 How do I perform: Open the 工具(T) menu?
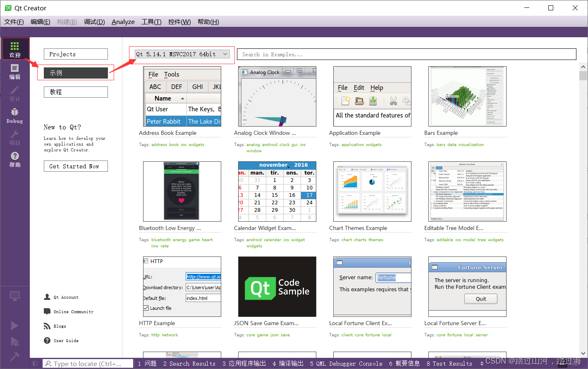point(151,22)
